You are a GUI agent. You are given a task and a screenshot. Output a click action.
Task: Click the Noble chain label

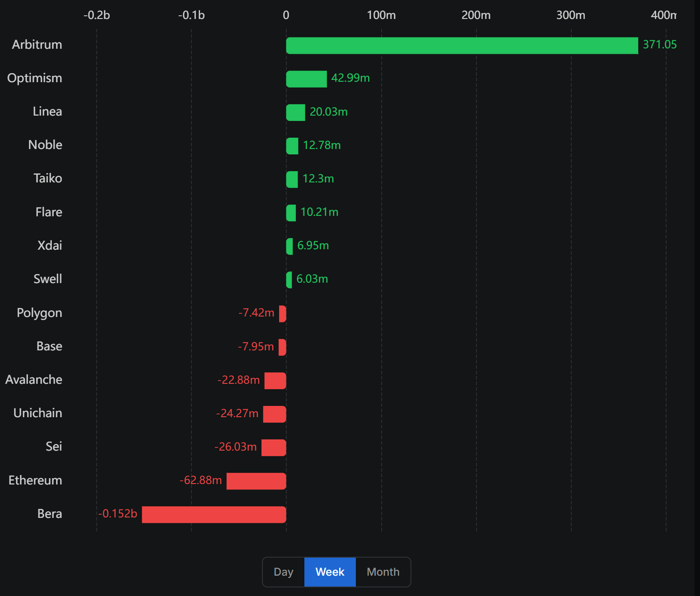[45, 145]
